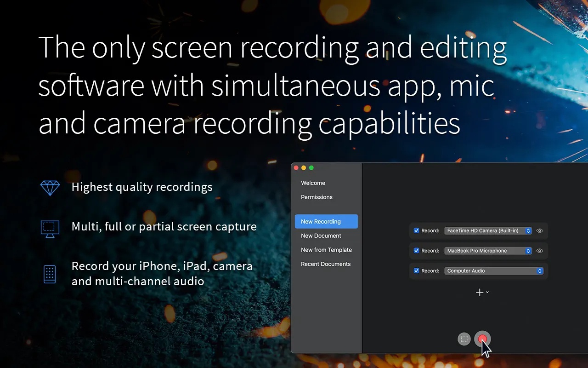Screen dimensions: 588x368
Task: Preview the FaceTime HD Camera with eye icon
Action: pyautogui.click(x=540, y=231)
